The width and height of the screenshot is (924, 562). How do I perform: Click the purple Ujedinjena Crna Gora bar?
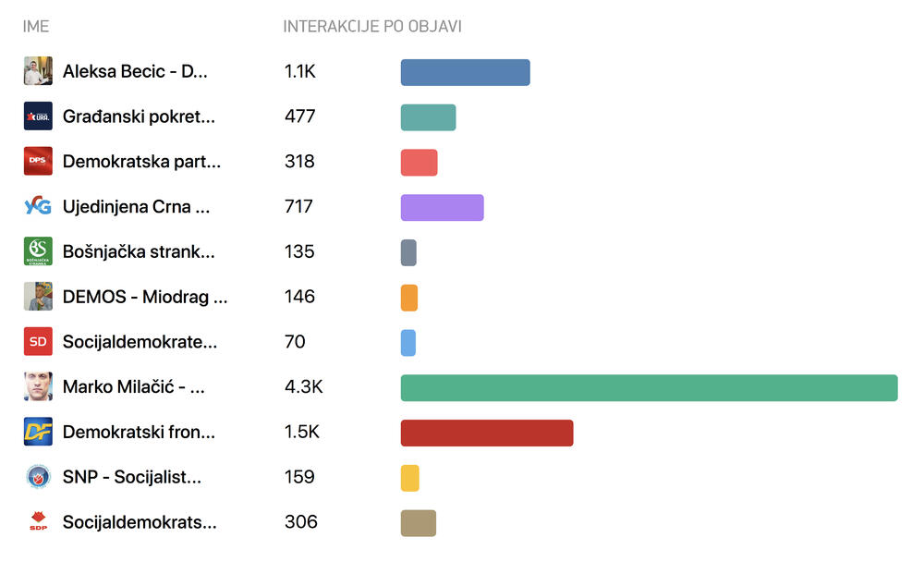pos(442,207)
